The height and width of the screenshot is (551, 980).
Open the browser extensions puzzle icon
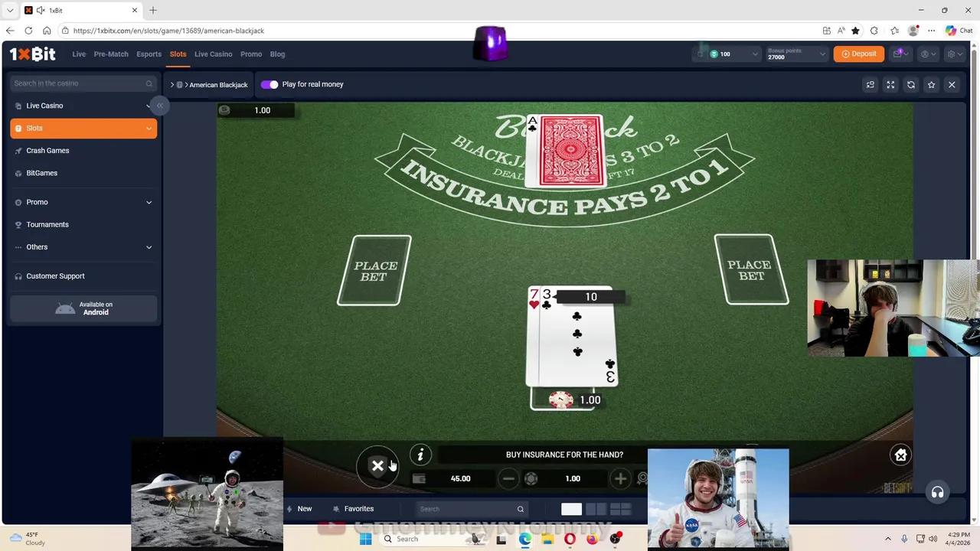tap(874, 31)
